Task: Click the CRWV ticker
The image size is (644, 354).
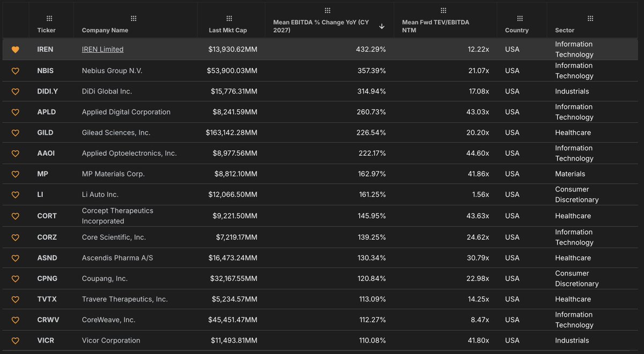Action: click(48, 320)
